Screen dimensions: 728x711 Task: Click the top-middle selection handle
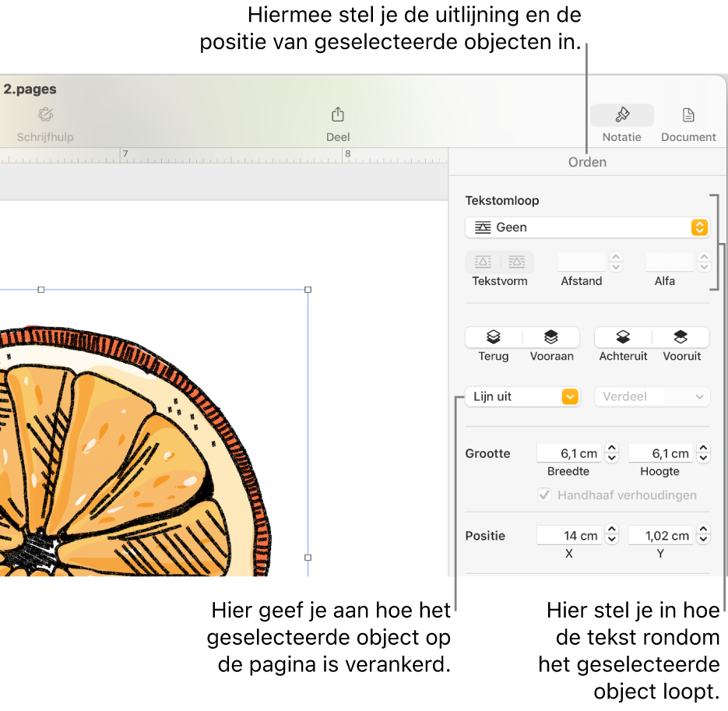[x=40, y=290]
